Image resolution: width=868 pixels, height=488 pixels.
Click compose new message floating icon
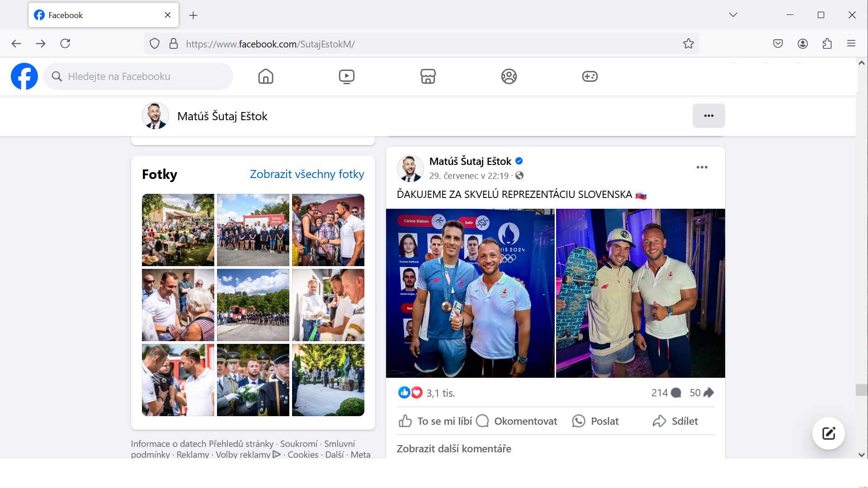(x=828, y=433)
